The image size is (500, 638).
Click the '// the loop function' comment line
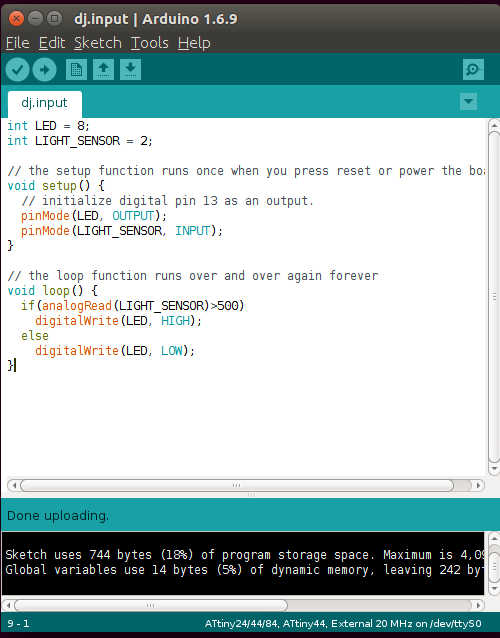pyautogui.click(x=193, y=276)
